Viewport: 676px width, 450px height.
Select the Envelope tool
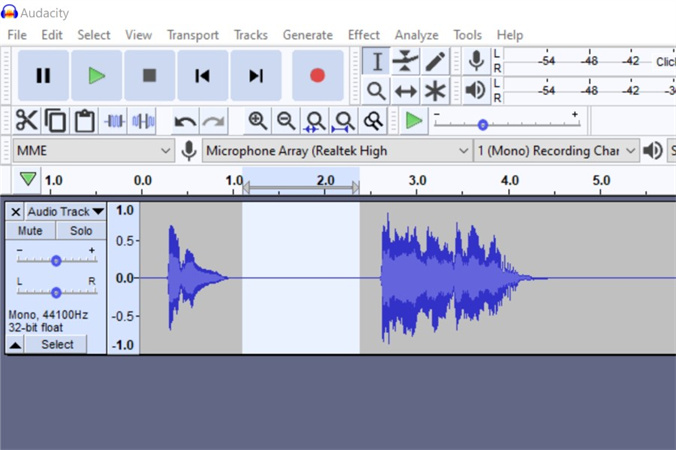click(405, 61)
